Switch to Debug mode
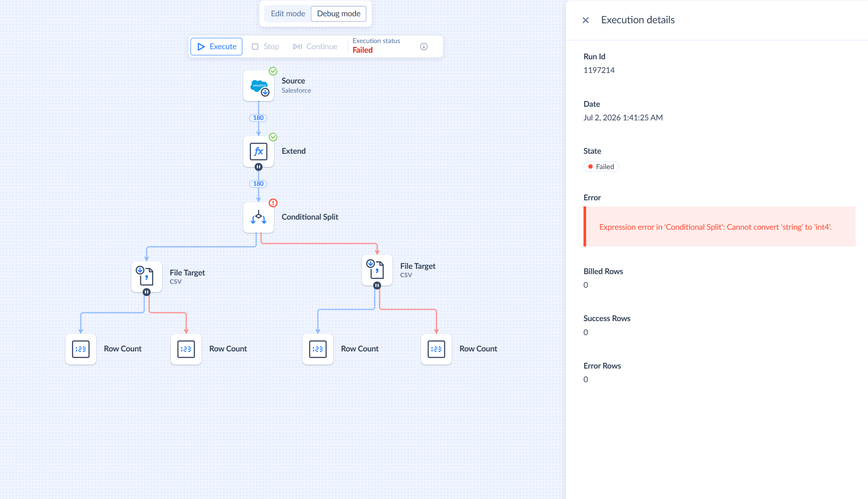The height and width of the screenshot is (499, 868). (x=339, y=14)
